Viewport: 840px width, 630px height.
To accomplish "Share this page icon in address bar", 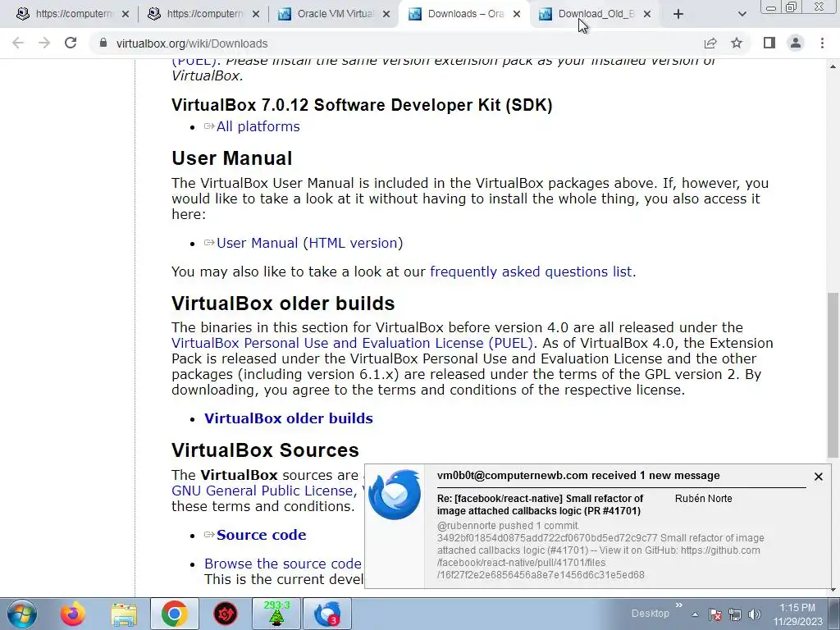I will click(710, 43).
